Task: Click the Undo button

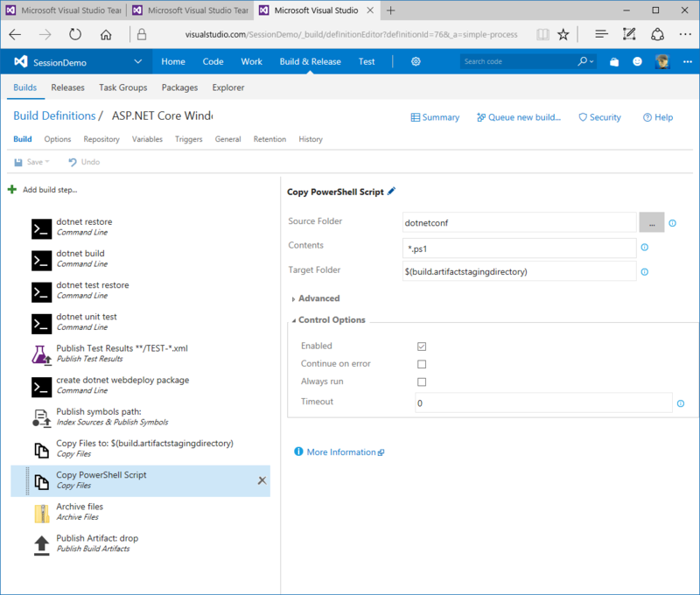Action: pos(84,162)
